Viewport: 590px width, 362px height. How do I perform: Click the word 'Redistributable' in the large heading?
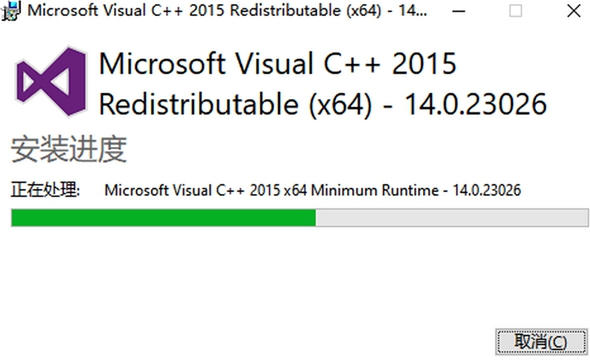[199, 103]
